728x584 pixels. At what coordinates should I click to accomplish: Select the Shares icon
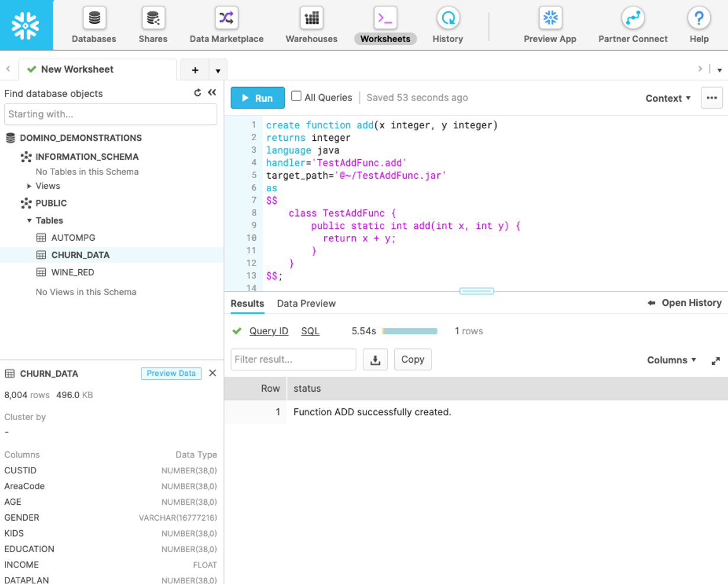(x=152, y=24)
